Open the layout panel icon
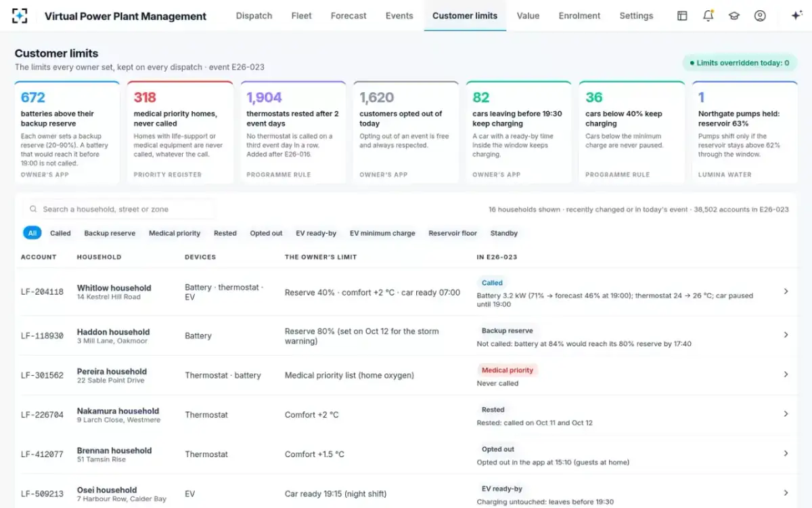The image size is (812, 508). pyautogui.click(x=682, y=16)
